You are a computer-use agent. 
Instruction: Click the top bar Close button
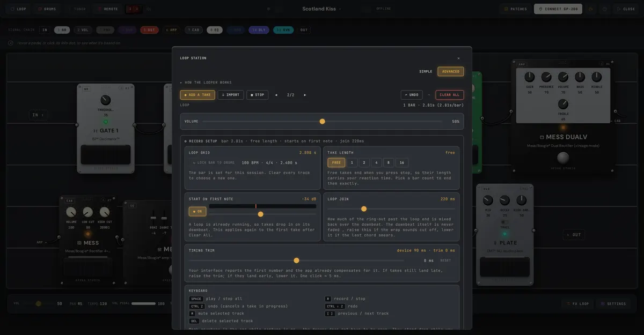(625, 9)
